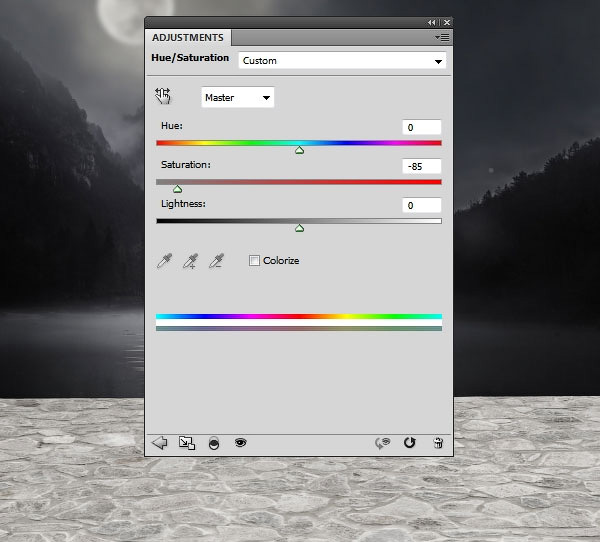This screenshot has height=542, width=600.
Task: Switch panel to expanded view icon
Action: [x=187, y=443]
